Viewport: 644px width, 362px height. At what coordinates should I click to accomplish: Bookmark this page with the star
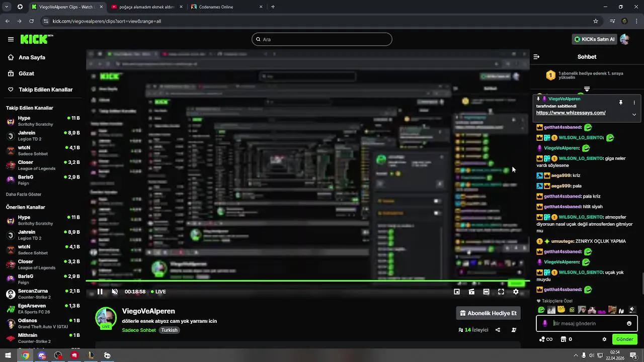click(596, 21)
